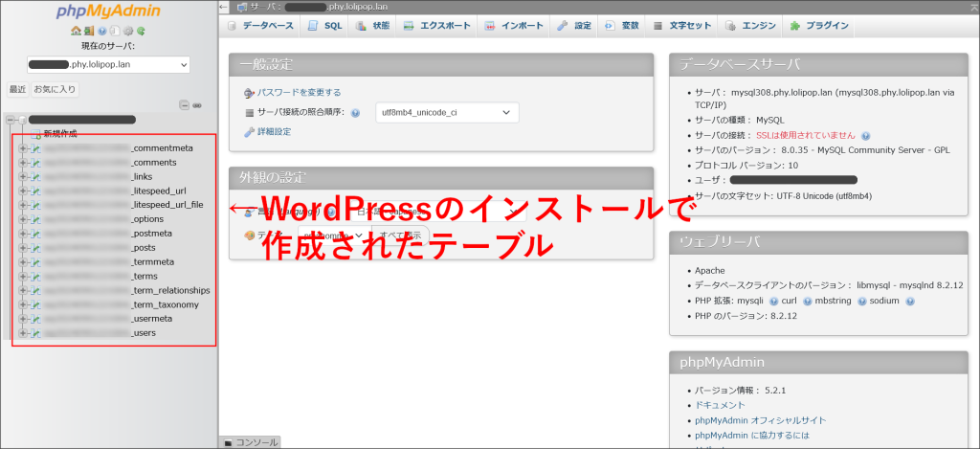Image resolution: width=980 pixels, height=449 pixels.
Task: Open the _term_relationships table
Action: click(170, 291)
